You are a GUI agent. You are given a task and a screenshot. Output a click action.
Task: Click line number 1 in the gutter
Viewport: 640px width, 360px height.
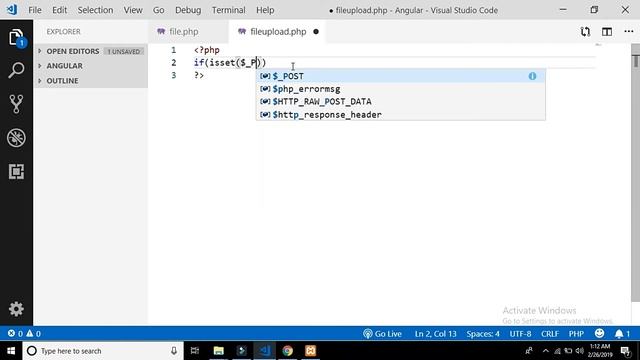pyautogui.click(x=174, y=50)
